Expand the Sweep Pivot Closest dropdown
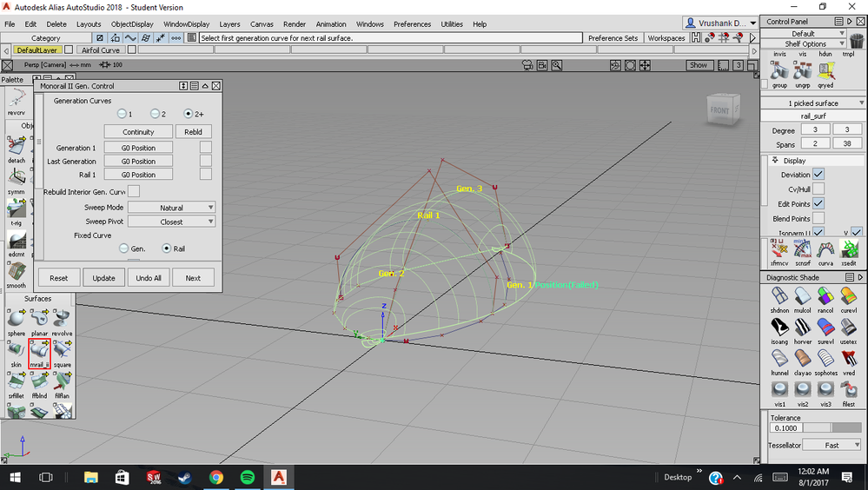868x490 pixels. [172, 222]
